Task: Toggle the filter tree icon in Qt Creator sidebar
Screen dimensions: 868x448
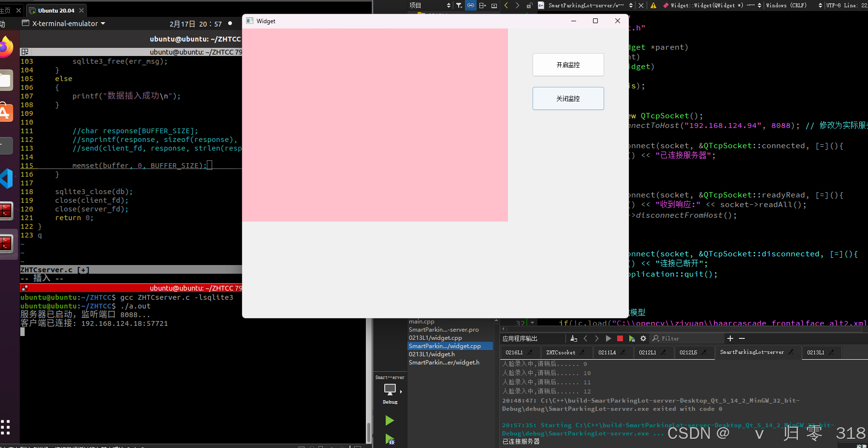Action: [x=459, y=5]
